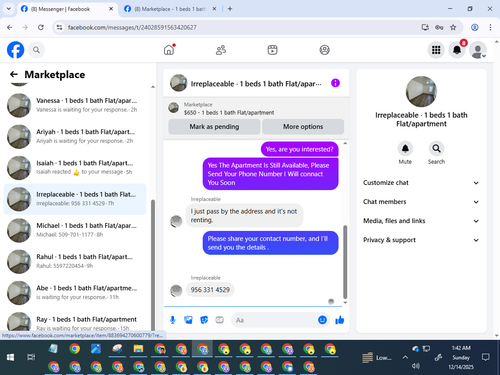
Task: Open the tab search dropdown arrow
Action: [x=9, y=9]
